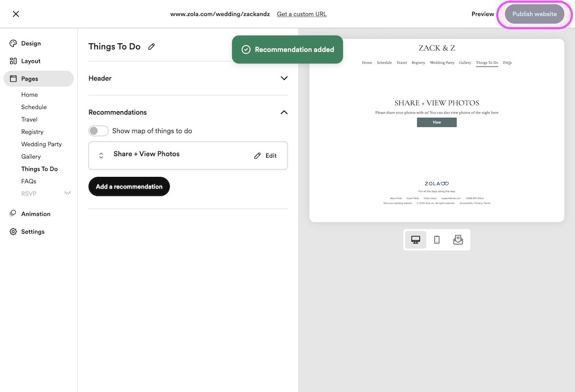Open the Settings section
This screenshot has width=575, height=392.
point(32,231)
